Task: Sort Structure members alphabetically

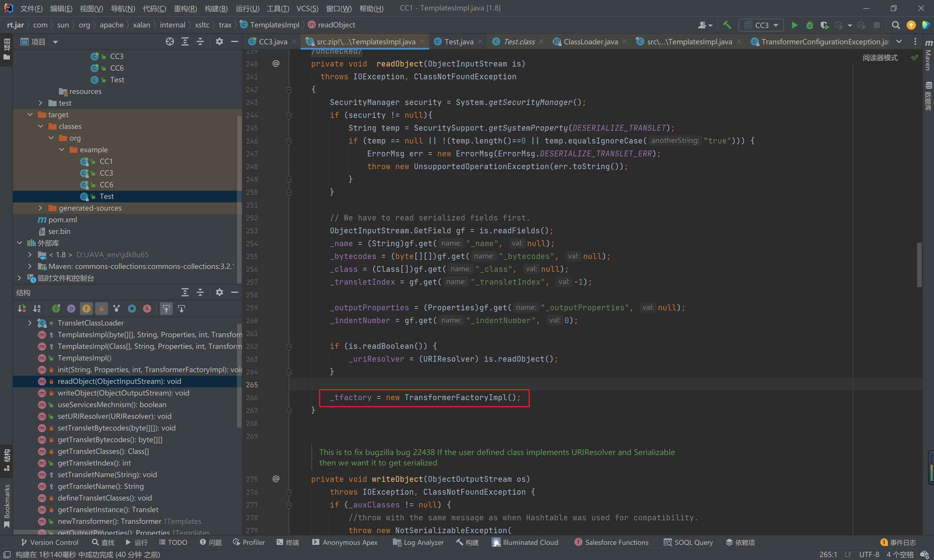Action: click(x=36, y=308)
